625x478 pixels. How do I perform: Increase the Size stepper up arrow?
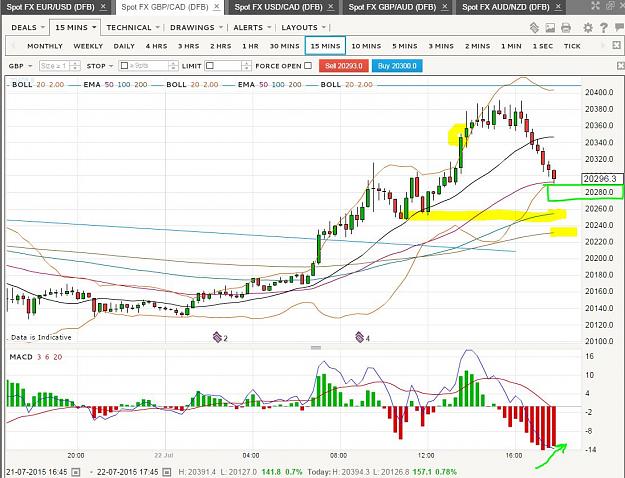76,63
